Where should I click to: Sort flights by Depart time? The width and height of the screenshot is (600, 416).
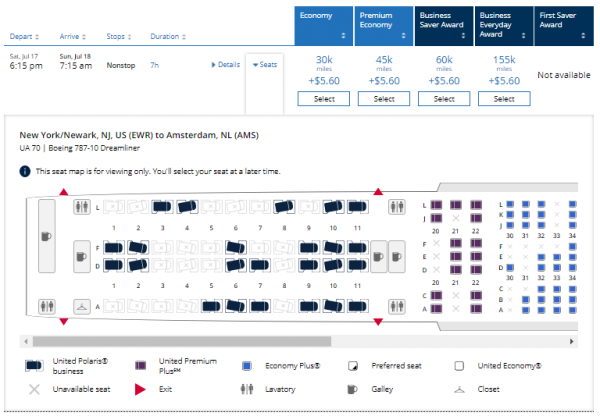click(26, 36)
